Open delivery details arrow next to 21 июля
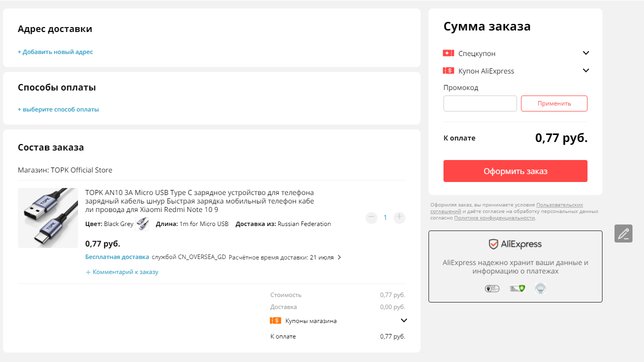The width and height of the screenshot is (644, 362). click(339, 257)
